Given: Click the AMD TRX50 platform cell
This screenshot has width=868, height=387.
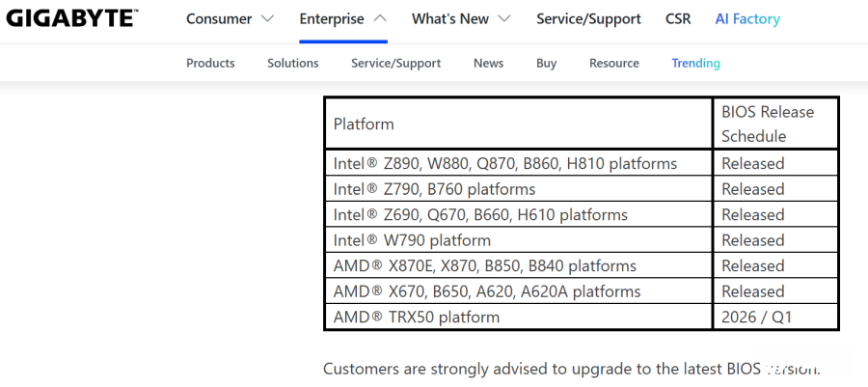Looking at the screenshot, I should point(417,317).
